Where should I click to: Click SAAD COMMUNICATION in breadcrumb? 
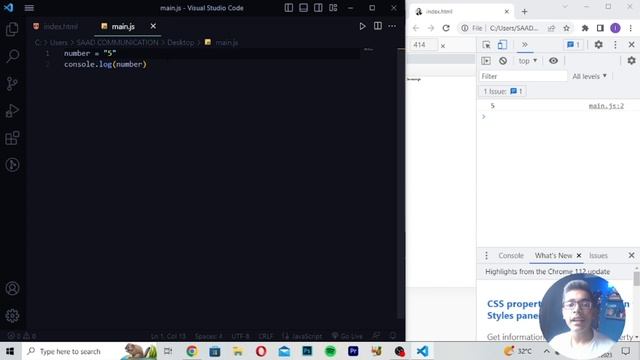point(117,42)
